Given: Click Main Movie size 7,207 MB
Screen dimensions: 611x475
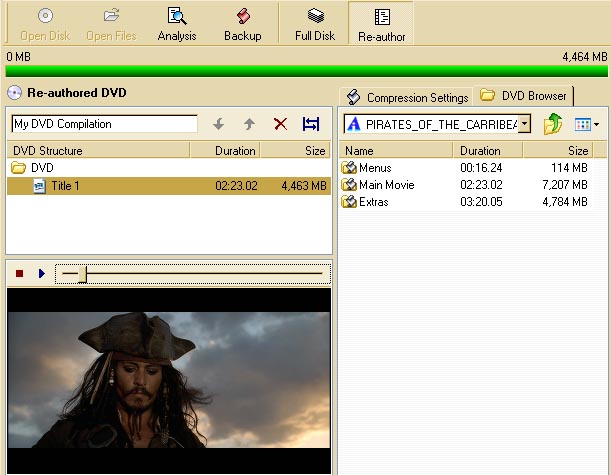Looking at the screenshot, I should (x=565, y=185).
